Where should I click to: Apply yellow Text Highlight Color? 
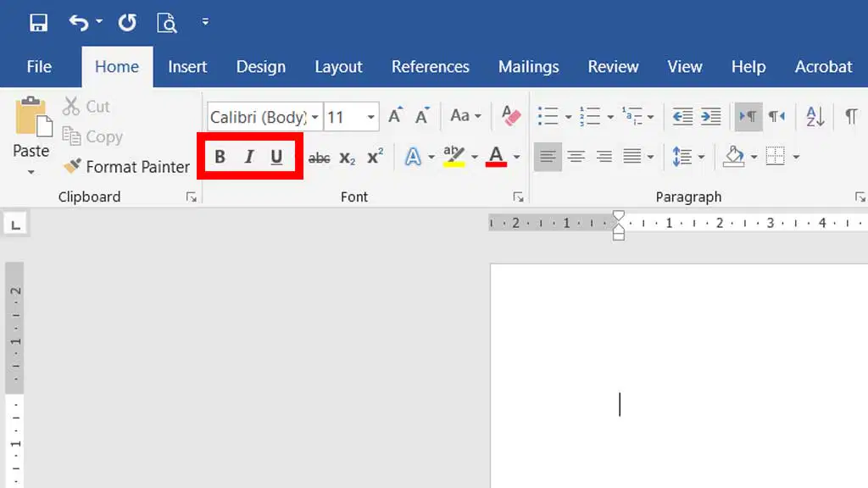pyautogui.click(x=454, y=157)
